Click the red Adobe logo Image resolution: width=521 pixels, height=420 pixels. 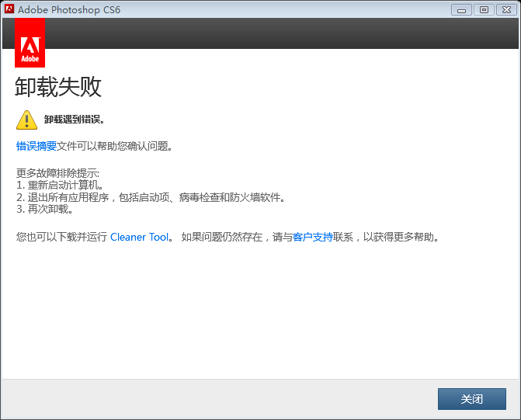30,43
